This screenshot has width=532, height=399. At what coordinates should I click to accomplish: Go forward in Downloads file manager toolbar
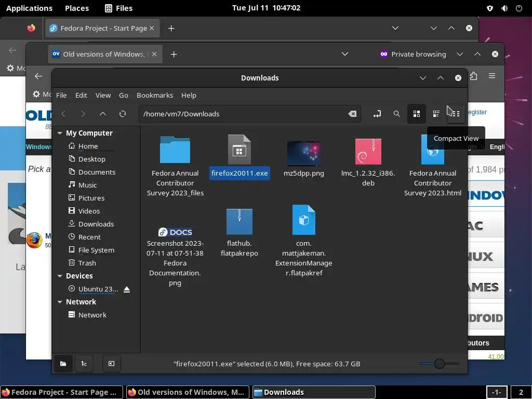coord(83,114)
